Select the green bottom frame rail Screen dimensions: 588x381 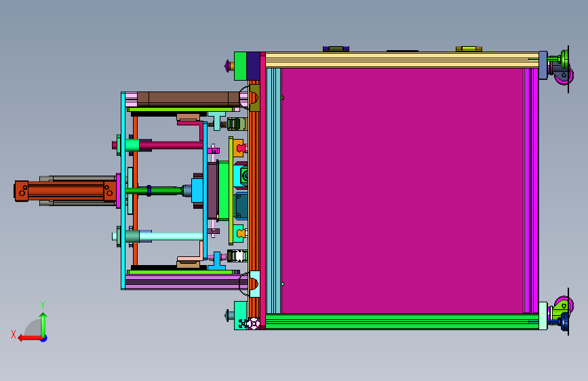click(x=402, y=322)
